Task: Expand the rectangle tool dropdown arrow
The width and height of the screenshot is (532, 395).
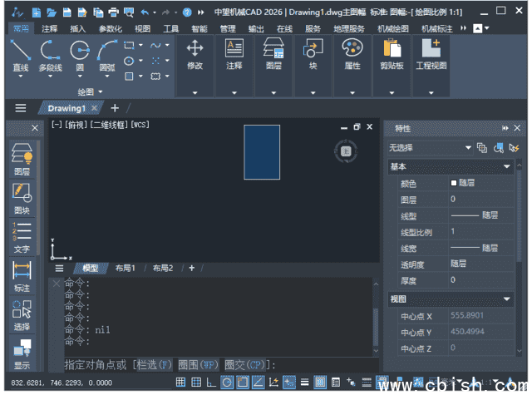Action: pos(140,45)
